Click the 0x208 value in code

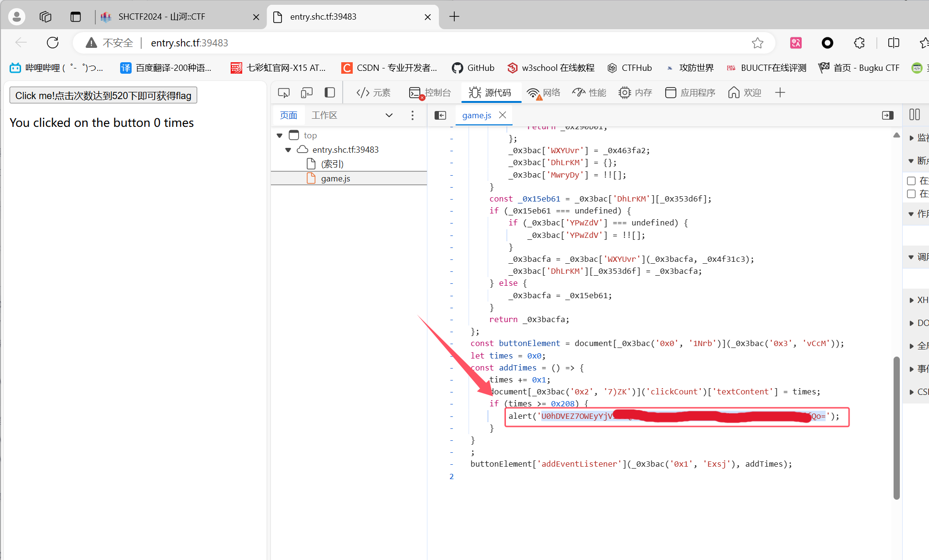562,404
